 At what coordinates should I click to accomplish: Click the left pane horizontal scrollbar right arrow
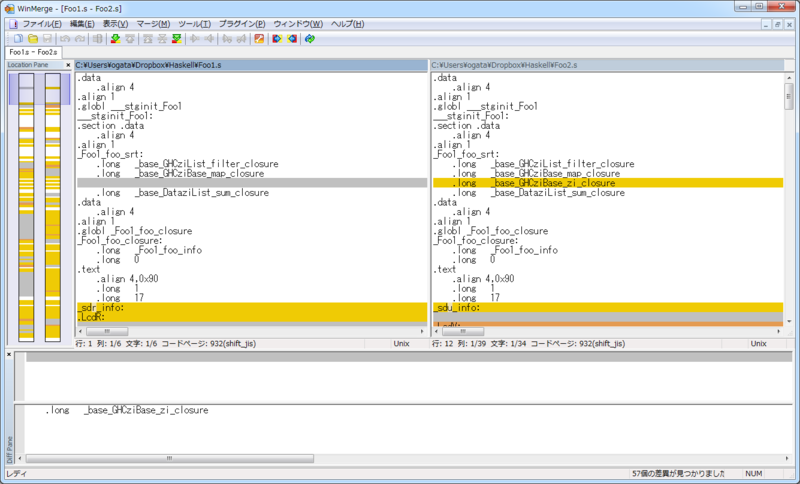(x=422, y=332)
